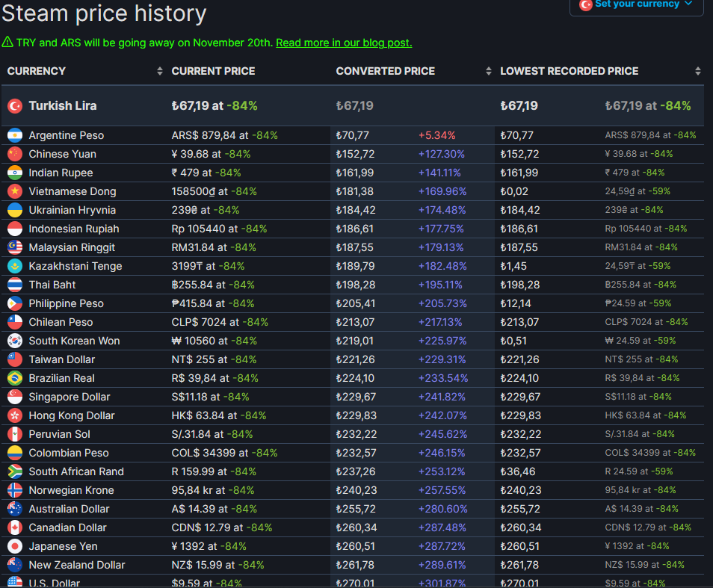Click the South African Rand flag icon

click(x=15, y=471)
